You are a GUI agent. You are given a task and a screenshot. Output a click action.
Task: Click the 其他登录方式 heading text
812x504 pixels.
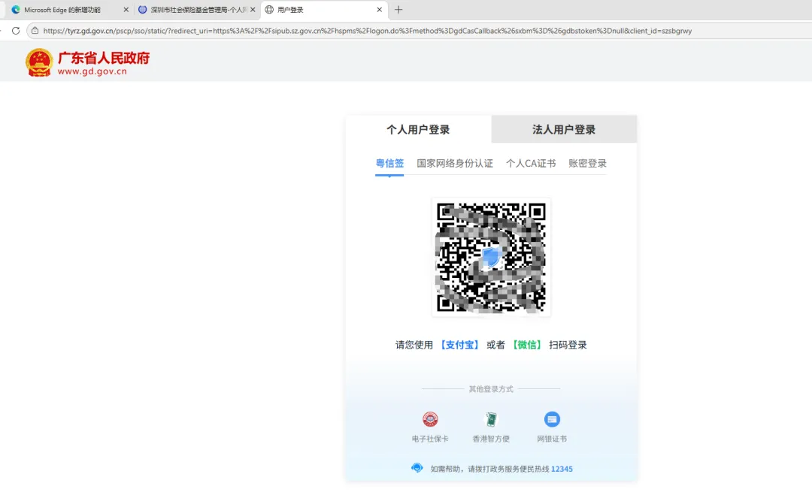point(491,388)
